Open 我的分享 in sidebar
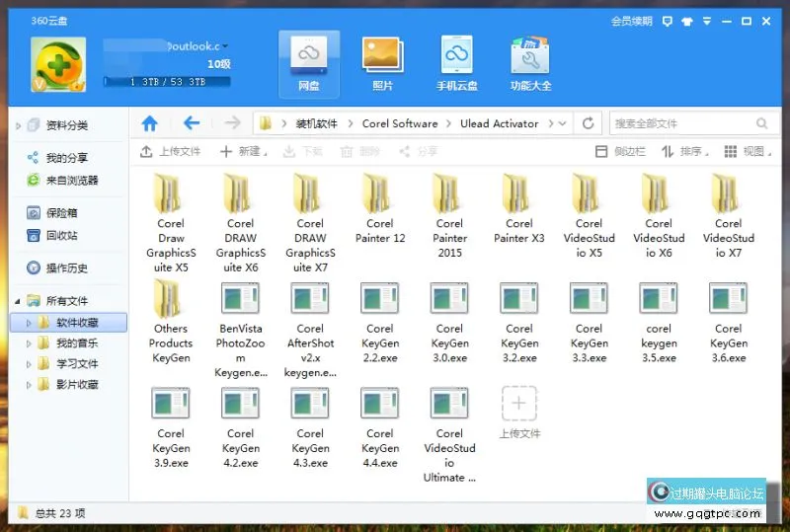Image resolution: width=790 pixels, height=532 pixels. click(67, 158)
